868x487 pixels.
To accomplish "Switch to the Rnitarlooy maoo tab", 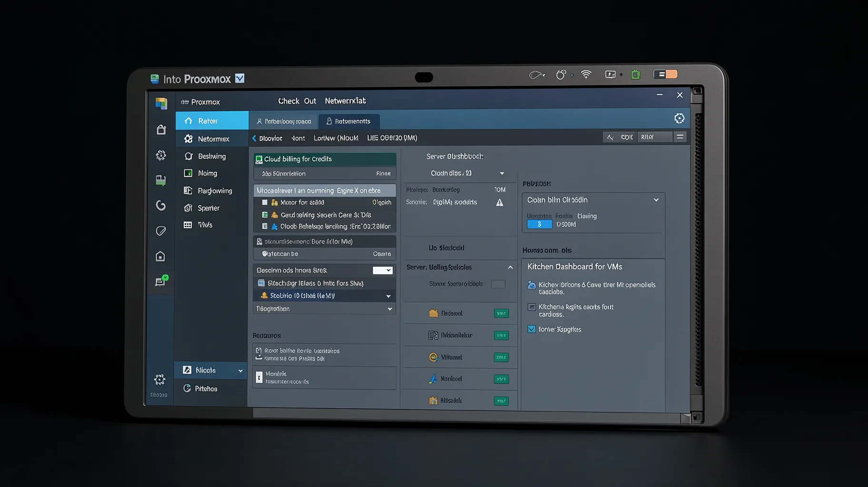I will point(284,121).
